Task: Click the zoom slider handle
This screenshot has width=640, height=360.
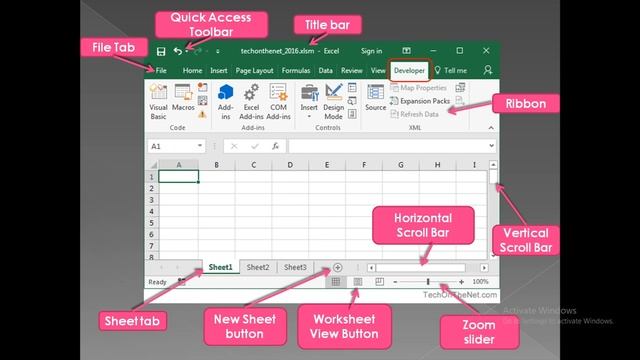Action: pyautogui.click(x=428, y=282)
